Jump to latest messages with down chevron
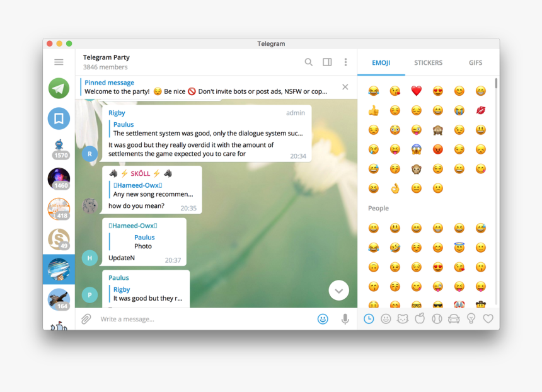Viewport: 542px width, 392px height. click(x=339, y=291)
